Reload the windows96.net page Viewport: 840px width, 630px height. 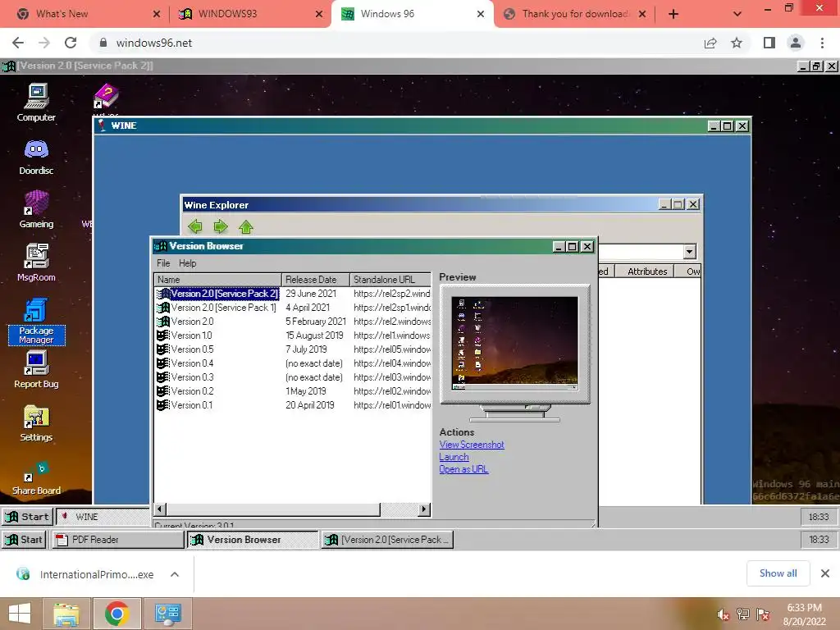click(71, 43)
